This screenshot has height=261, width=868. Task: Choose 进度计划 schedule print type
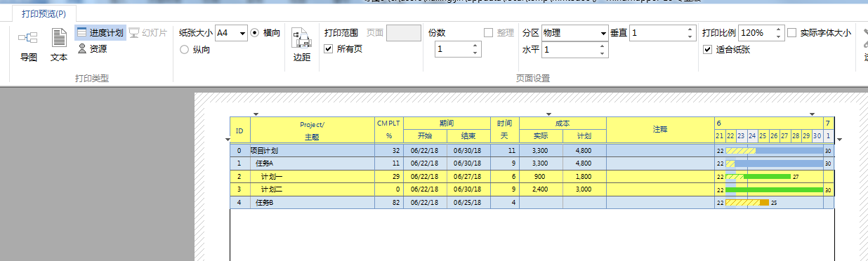(100, 32)
